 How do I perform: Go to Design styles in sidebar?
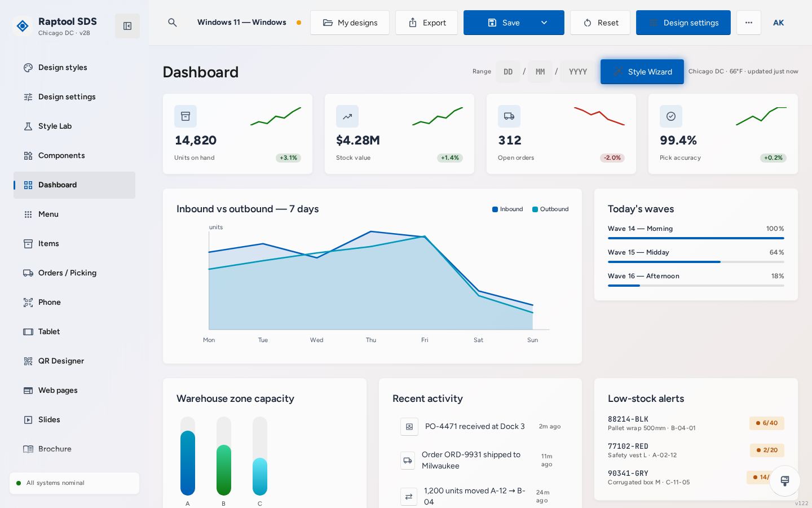coord(74,68)
